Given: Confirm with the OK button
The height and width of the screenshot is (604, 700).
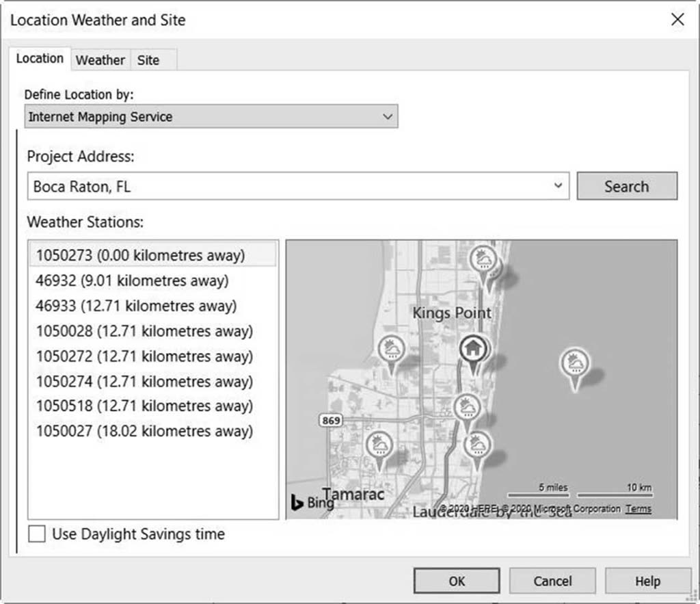Looking at the screenshot, I should [x=457, y=581].
